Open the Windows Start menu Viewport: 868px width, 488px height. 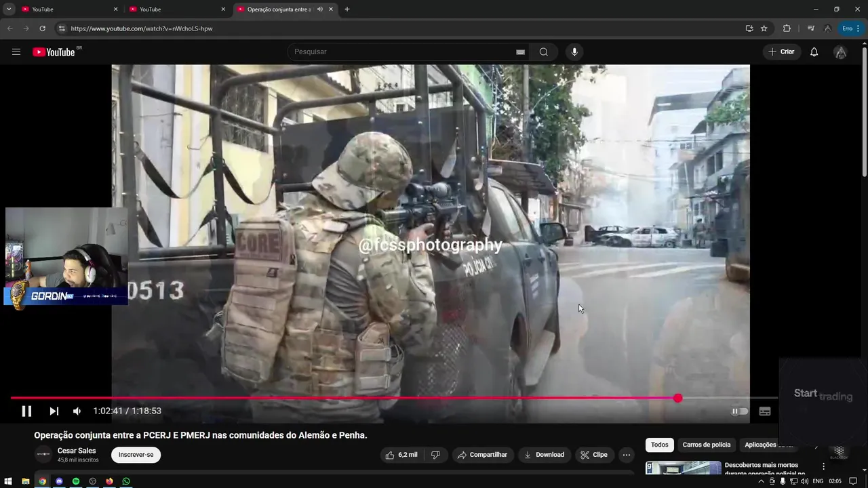click(x=8, y=481)
